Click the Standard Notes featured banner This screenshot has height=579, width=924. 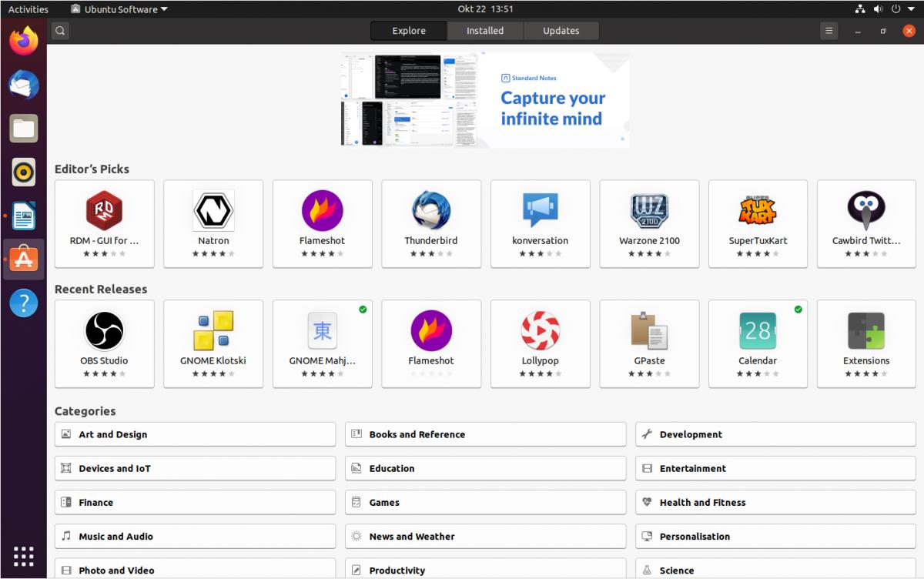485,99
